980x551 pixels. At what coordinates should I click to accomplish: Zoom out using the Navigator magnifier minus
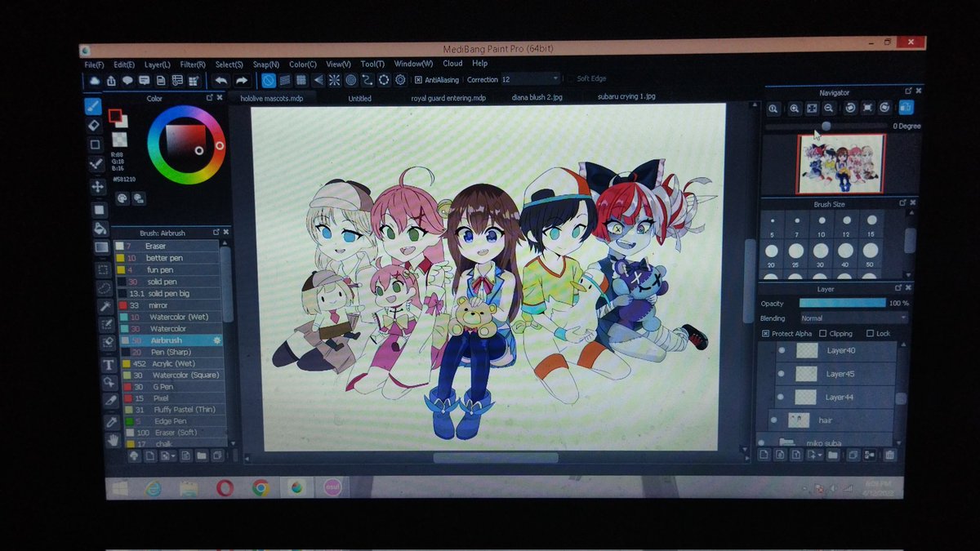point(829,108)
